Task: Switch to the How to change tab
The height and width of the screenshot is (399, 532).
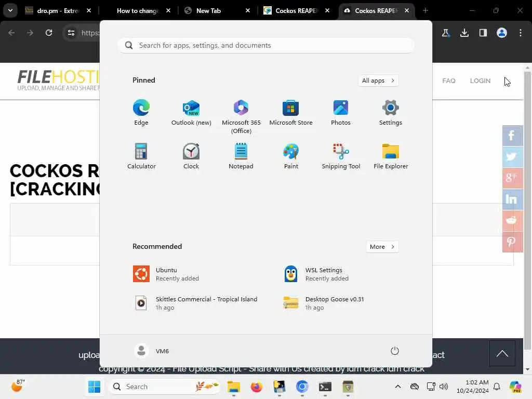Action: 137,10
